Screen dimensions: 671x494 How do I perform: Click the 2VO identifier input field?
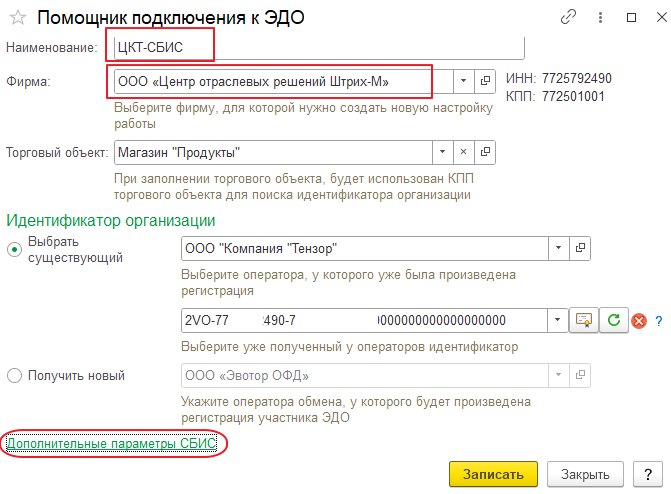364,320
